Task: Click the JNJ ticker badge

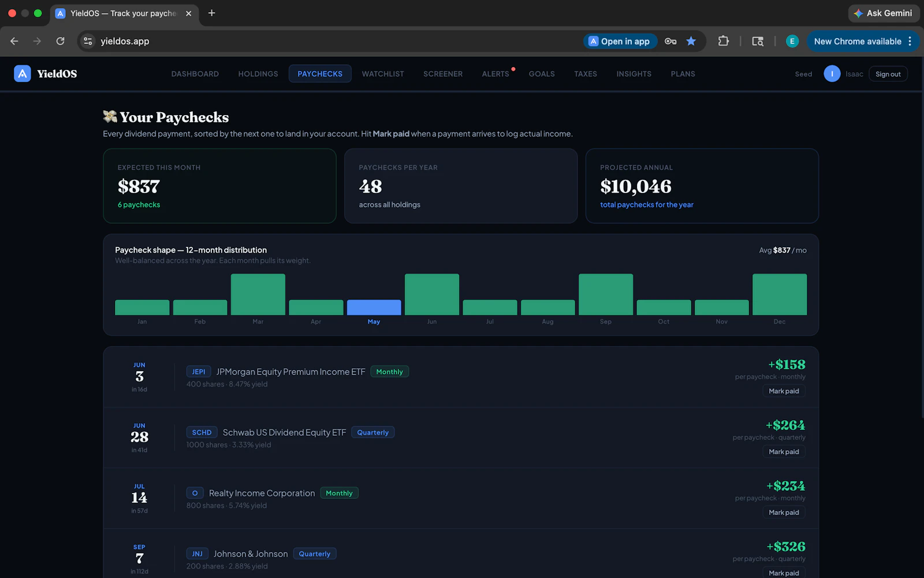Action: [197, 554]
